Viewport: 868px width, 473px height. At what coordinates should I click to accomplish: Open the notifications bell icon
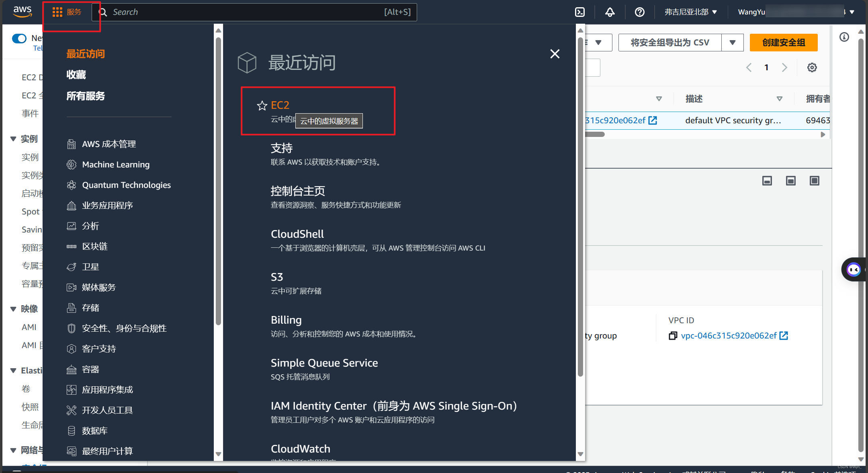coord(610,12)
